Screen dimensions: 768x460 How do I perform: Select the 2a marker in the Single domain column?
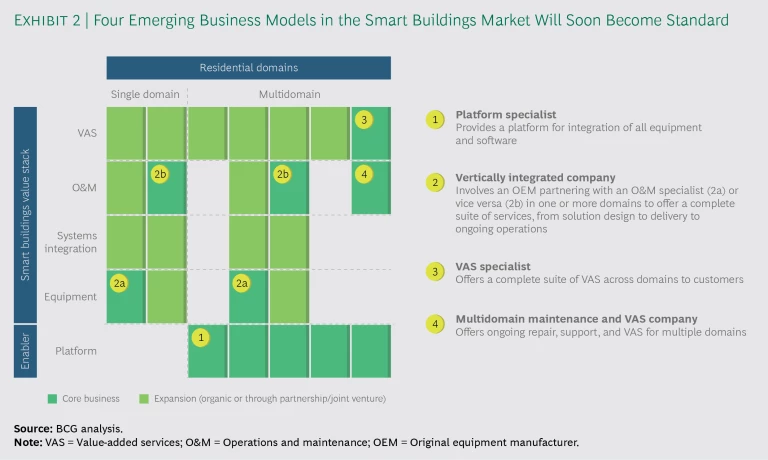(x=119, y=284)
